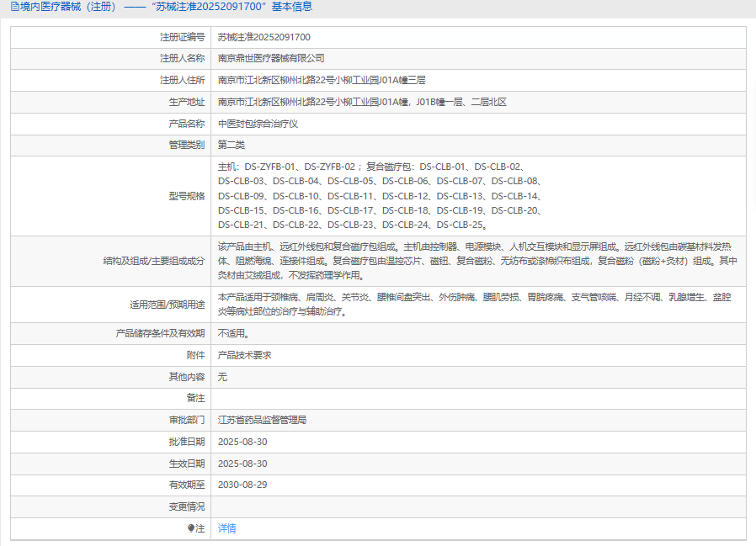Click the model line starting DS-CLB-03
This screenshot has height=546, width=756.
click(380, 181)
